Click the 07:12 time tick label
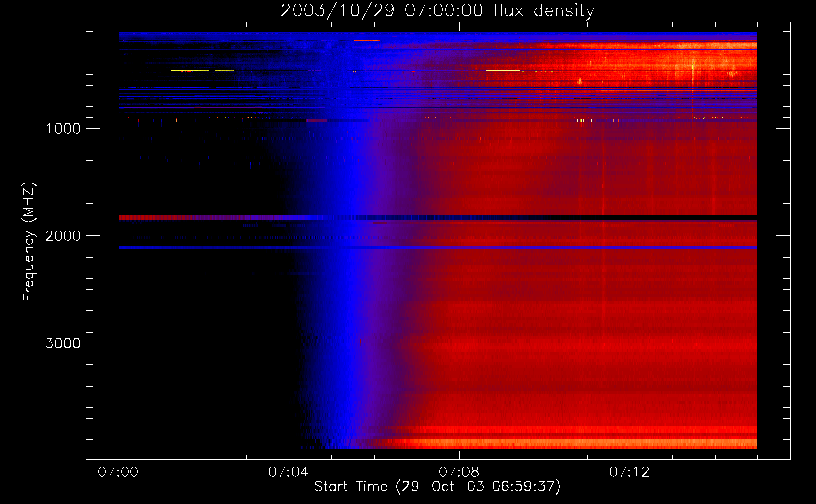This screenshot has width=816, height=504. 629,472
